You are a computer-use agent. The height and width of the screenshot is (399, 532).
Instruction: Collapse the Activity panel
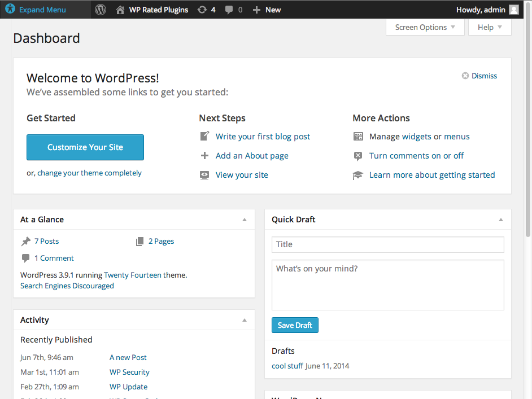click(245, 320)
